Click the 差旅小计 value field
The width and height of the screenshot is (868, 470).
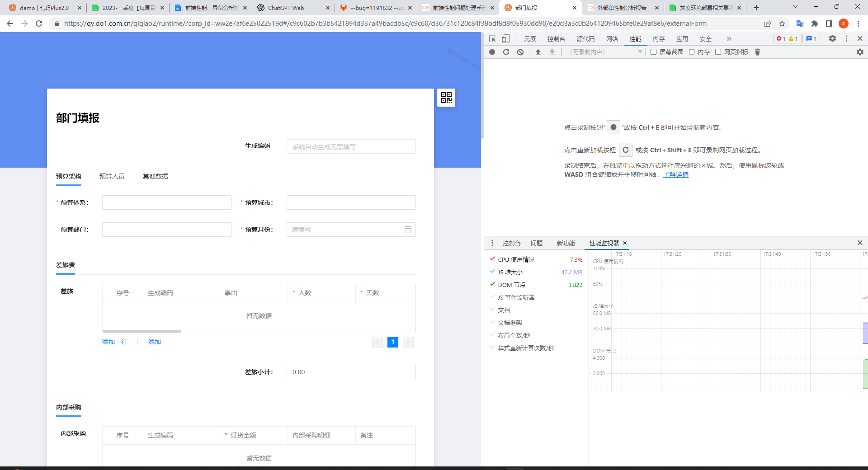(x=351, y=372)
